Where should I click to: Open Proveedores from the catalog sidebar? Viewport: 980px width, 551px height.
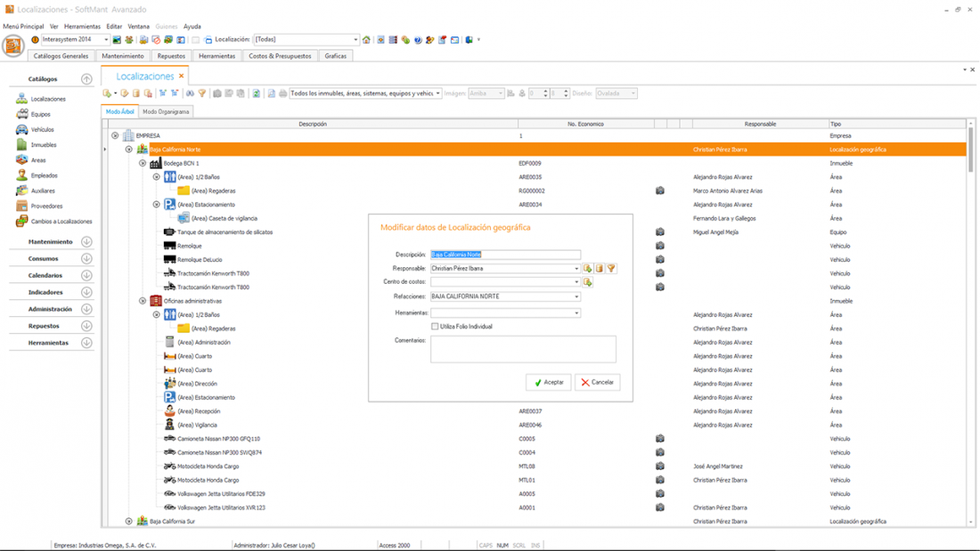click(46, 206)
